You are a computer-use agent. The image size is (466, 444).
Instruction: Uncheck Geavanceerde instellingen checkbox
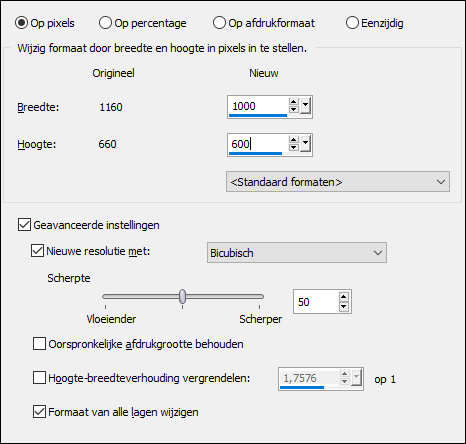tap(24, 225)
